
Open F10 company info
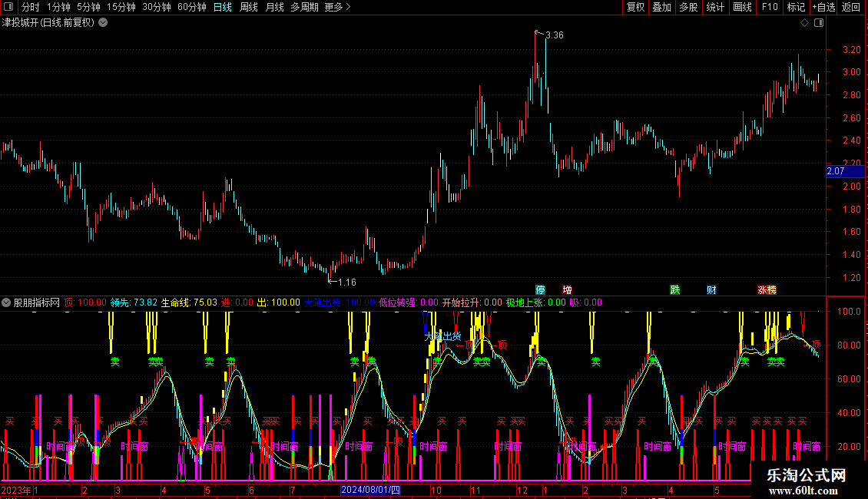click(770, 7)
